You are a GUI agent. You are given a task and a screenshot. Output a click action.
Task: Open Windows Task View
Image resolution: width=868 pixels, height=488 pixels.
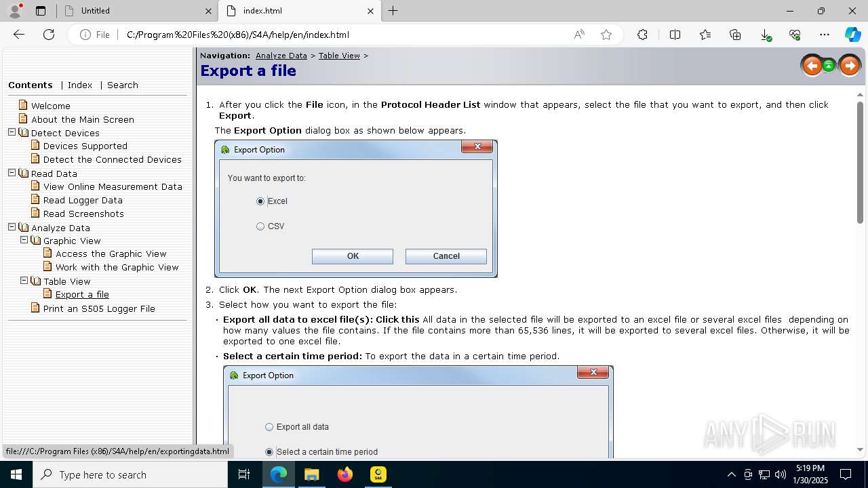244,474
